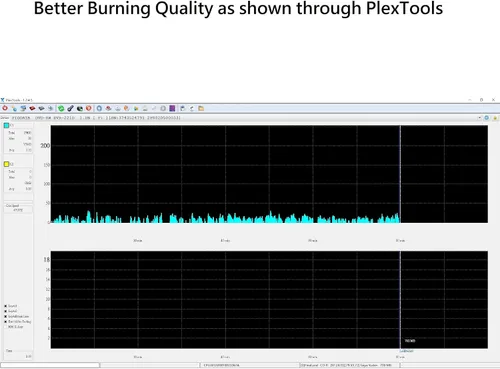
Task: Click the red circular icon starting the toolbar
Action: (x=5, y=108)
